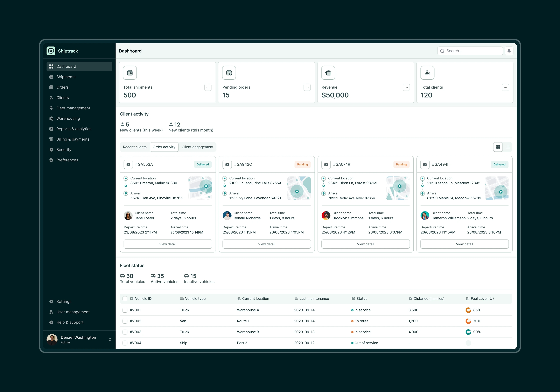Open Pending orders card options menu
This screenshot has height=392, width=560.
pos(307,87)
